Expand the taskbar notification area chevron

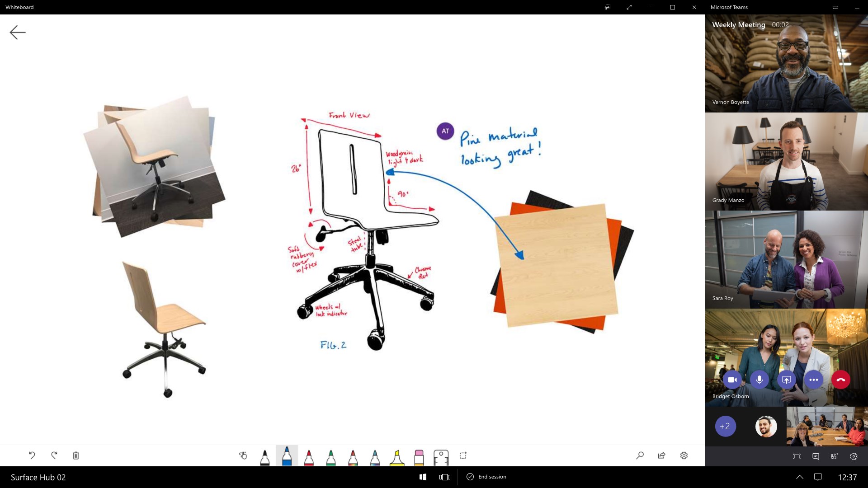click(800, 477)
